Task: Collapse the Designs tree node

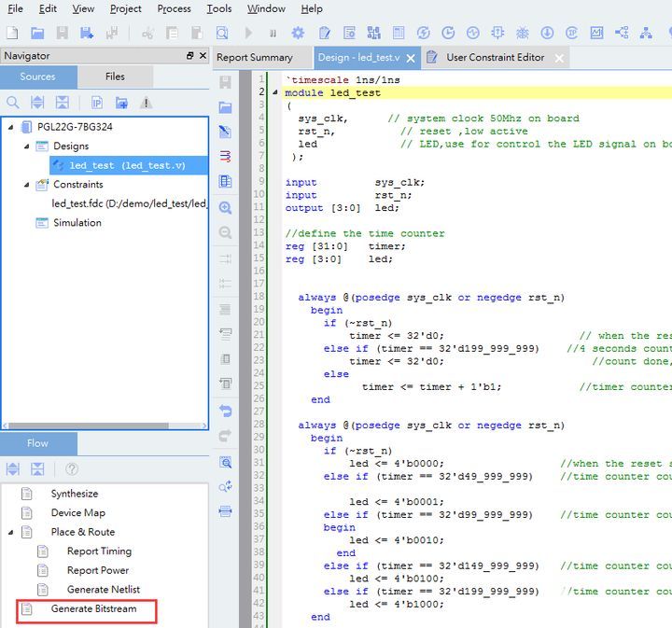Action: coord(25,147)
